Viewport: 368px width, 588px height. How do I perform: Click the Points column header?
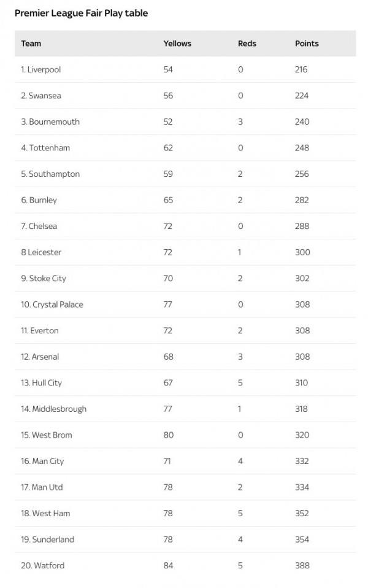(307, 44)
